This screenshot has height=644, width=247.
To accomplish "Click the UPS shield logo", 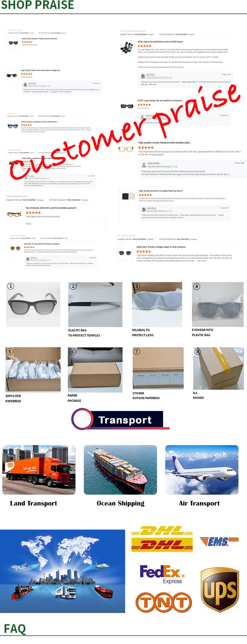I will tap(220, 590).
